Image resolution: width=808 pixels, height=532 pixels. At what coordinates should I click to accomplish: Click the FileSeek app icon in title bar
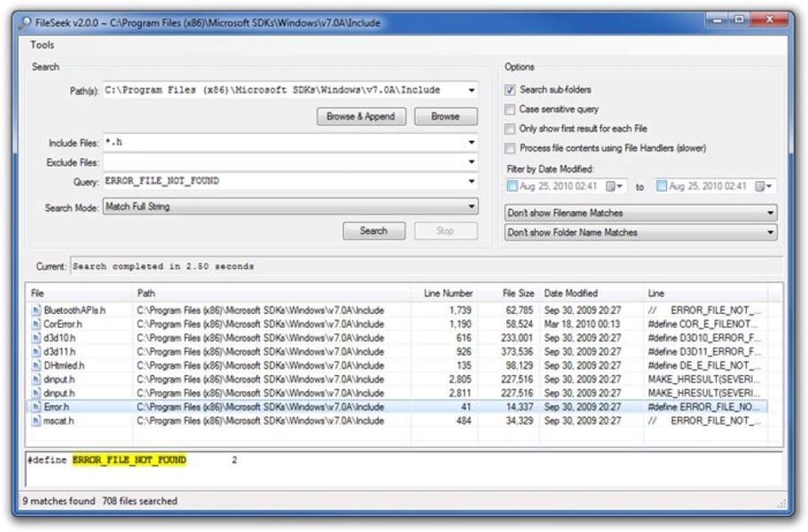tap(23, 23)
